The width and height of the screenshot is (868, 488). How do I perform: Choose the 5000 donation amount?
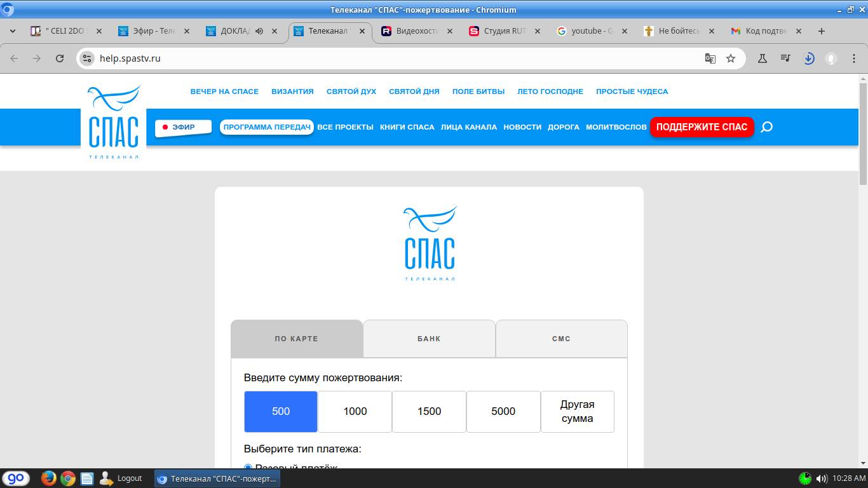(503, 412)
